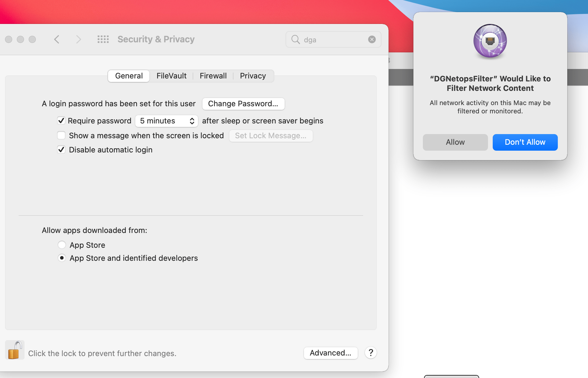Click the DGNetopsFilter purple app icon
588x378 pixels.
490,41
